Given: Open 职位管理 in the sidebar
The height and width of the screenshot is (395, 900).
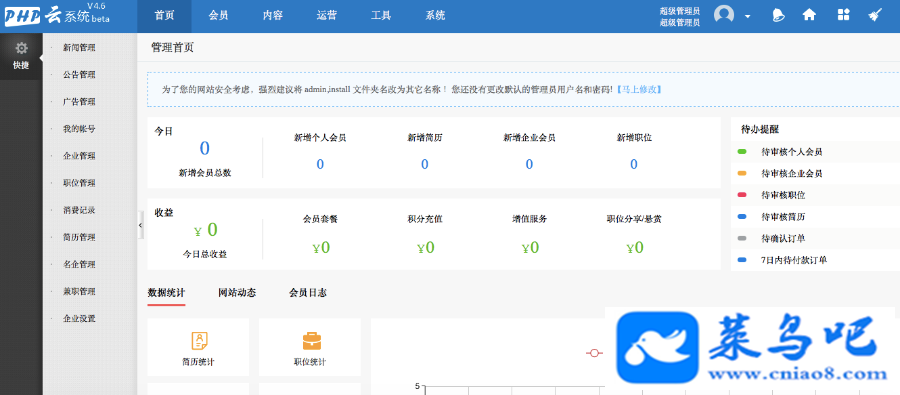Looking at the screenshot, I should [x=79, y=183].
